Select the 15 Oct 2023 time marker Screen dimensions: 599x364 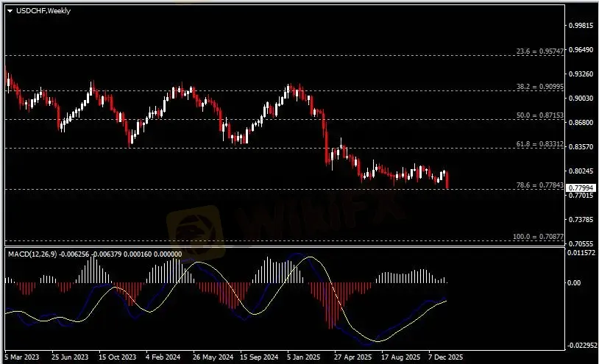click(118, 357)
